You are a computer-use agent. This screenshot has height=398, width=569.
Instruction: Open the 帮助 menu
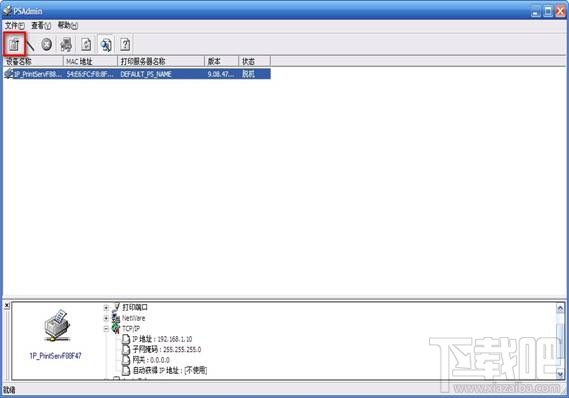coord(67,25)
